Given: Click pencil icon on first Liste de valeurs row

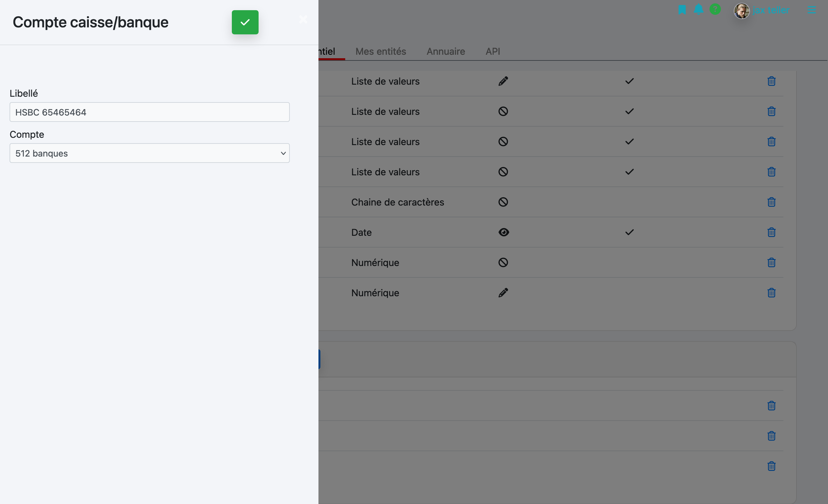Looking at the screenshot, I should click(503, 81).
